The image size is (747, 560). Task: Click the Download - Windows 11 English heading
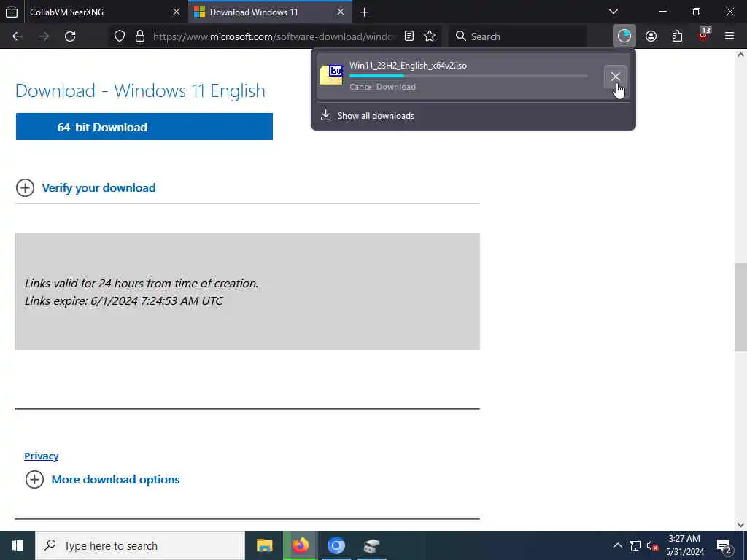[140, 90]
